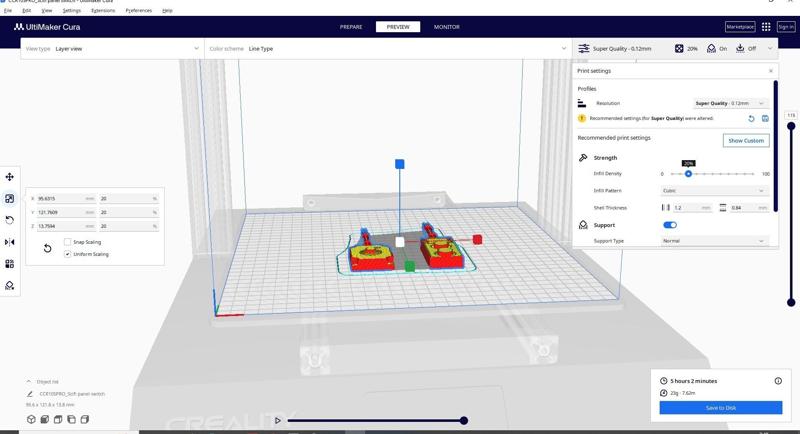The height and width of the screenshot is (434, 800).
Task: Click the yellow warning icon about altered settings
Action: pyautogui.click(x=582, y=118)
